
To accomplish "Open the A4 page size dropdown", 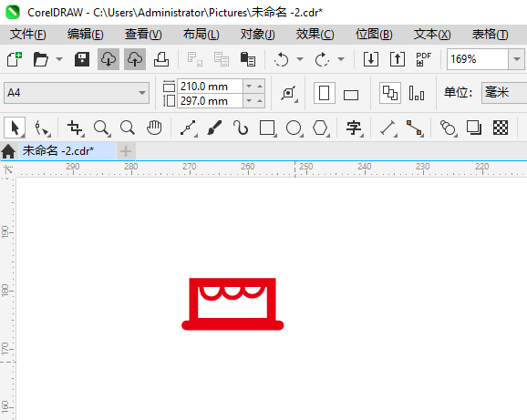I will pyautogui.click(x=77, y=93).
